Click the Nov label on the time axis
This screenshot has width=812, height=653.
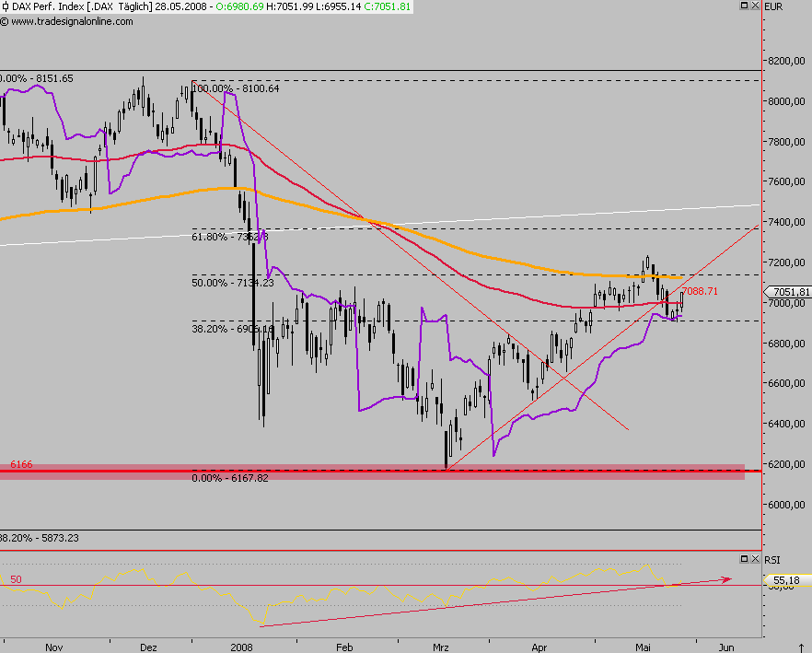(x=53, y=647)
